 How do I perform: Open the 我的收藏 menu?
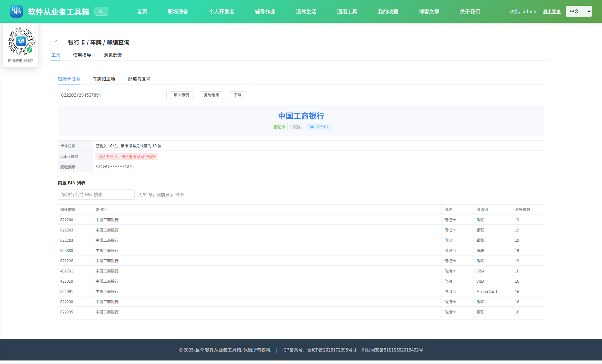388,12
